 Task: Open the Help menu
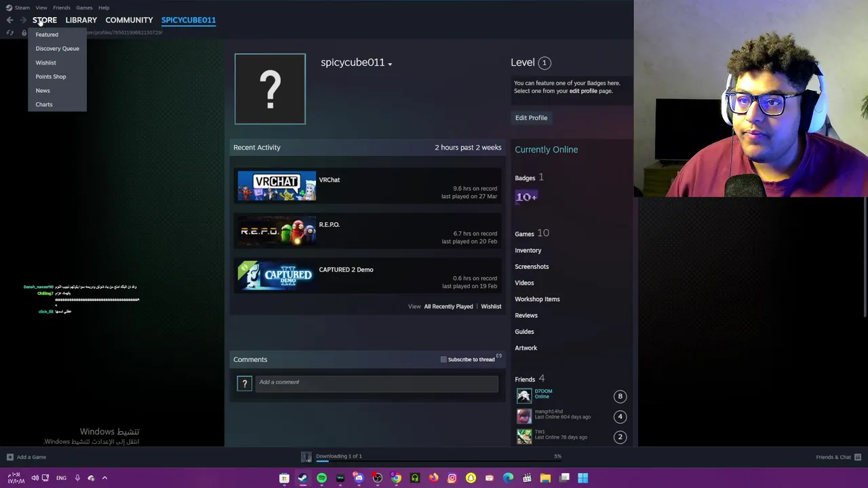[x=104, y=7]
